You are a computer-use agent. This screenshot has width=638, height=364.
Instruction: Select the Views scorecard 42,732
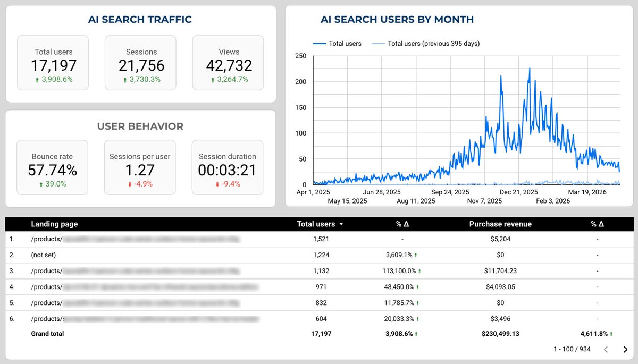(229, 62)
